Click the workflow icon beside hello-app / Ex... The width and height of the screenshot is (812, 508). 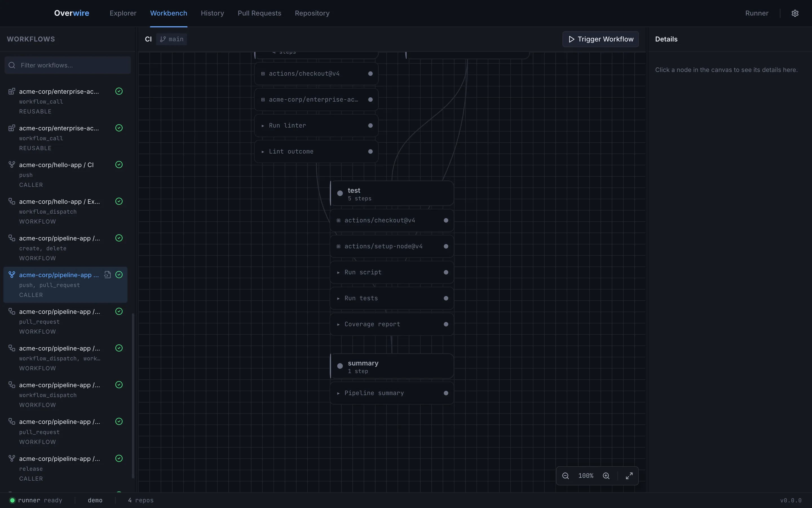(x=12, y=201)
